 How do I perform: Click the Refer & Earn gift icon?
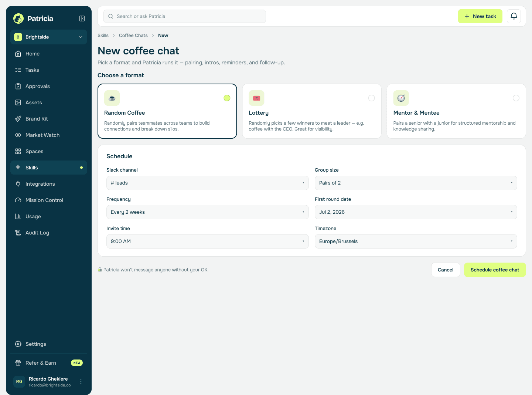pos(18,363)
